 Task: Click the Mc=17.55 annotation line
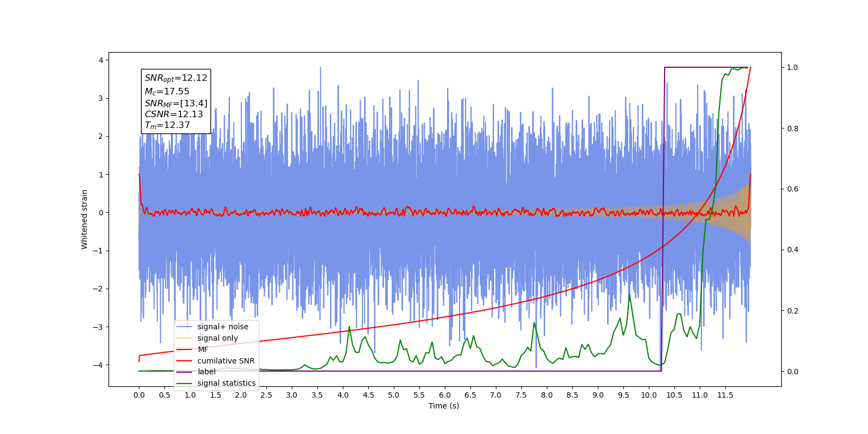pos(167,92)
